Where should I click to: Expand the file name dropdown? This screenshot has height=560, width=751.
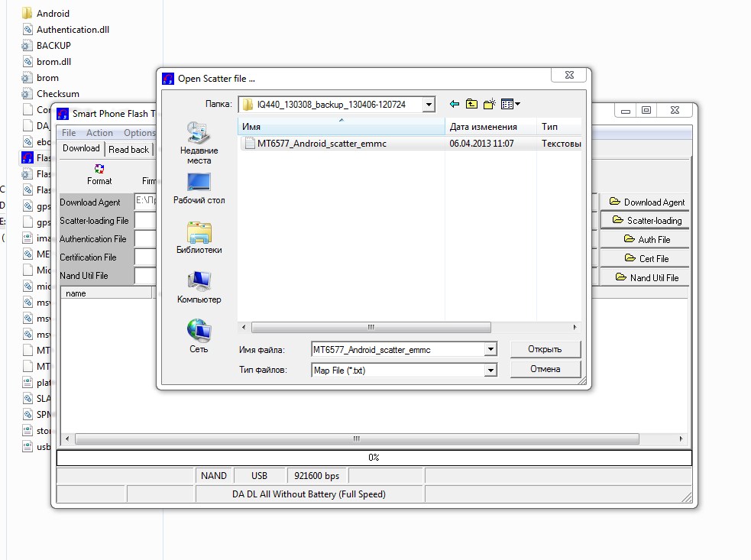click(x=490, y=350)
